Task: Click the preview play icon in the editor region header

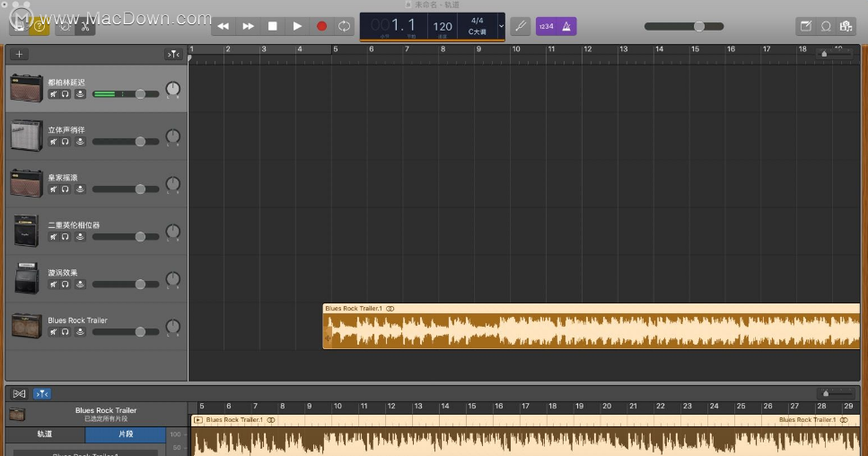Action: (x=198, y=420)
